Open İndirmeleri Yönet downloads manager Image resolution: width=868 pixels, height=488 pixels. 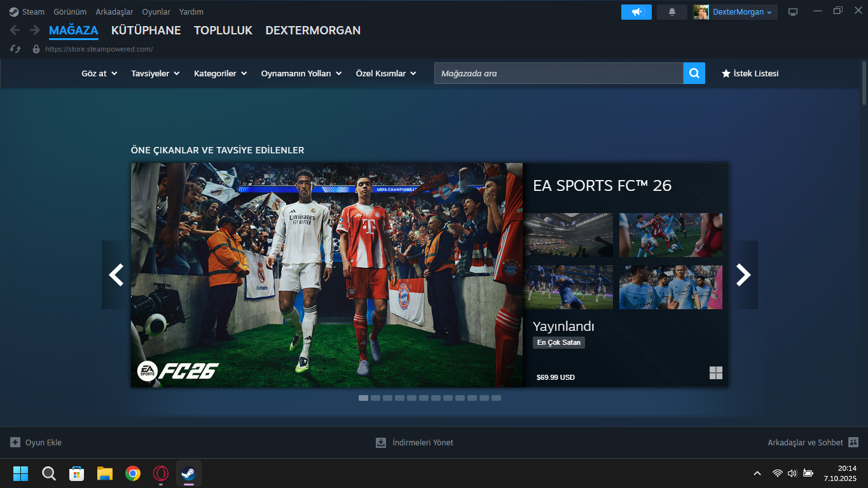(x=415, y=442)
